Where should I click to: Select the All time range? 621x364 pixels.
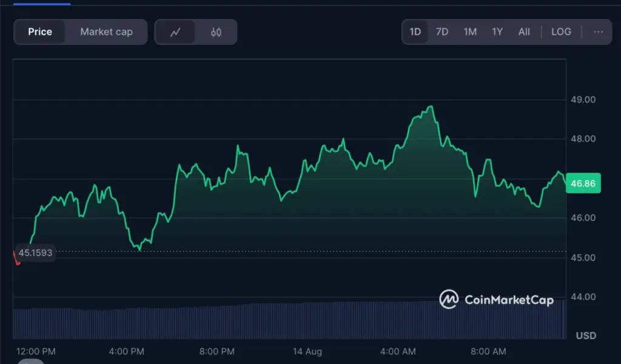click(524, 31)
